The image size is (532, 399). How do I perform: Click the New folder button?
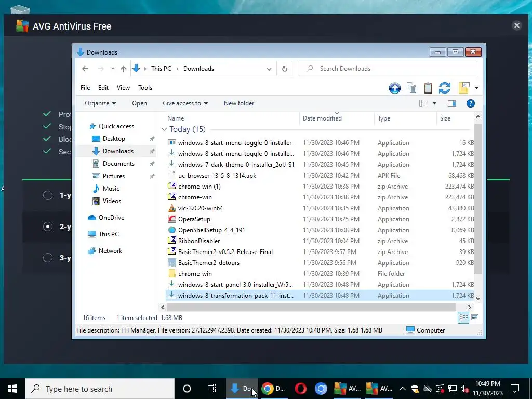(x=239, y=103)
